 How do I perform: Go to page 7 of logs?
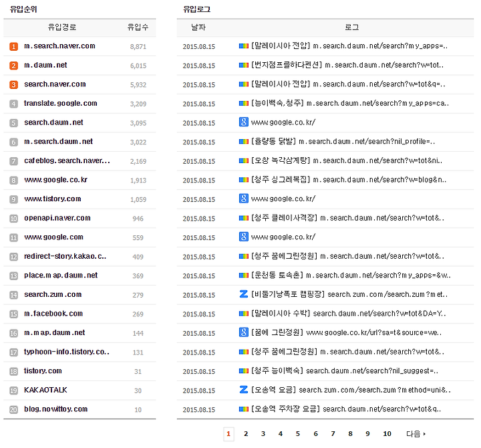[x=333, y=434]
